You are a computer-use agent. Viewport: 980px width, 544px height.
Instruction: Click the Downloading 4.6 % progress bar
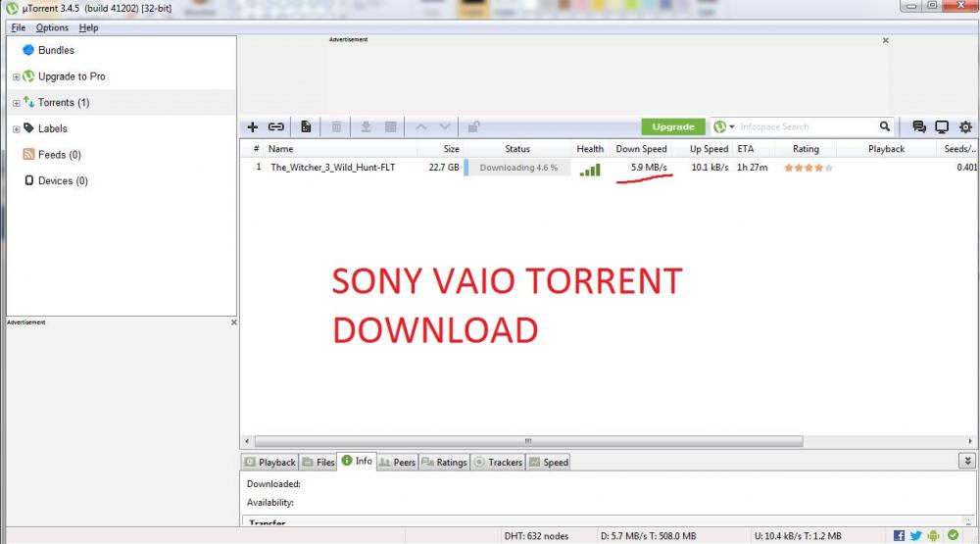(517, 168)
